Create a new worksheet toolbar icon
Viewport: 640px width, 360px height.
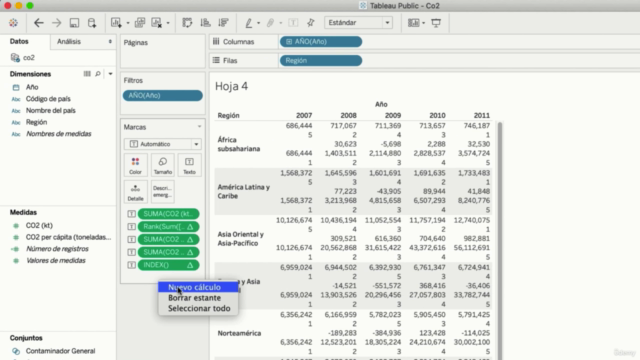point(116,23)
